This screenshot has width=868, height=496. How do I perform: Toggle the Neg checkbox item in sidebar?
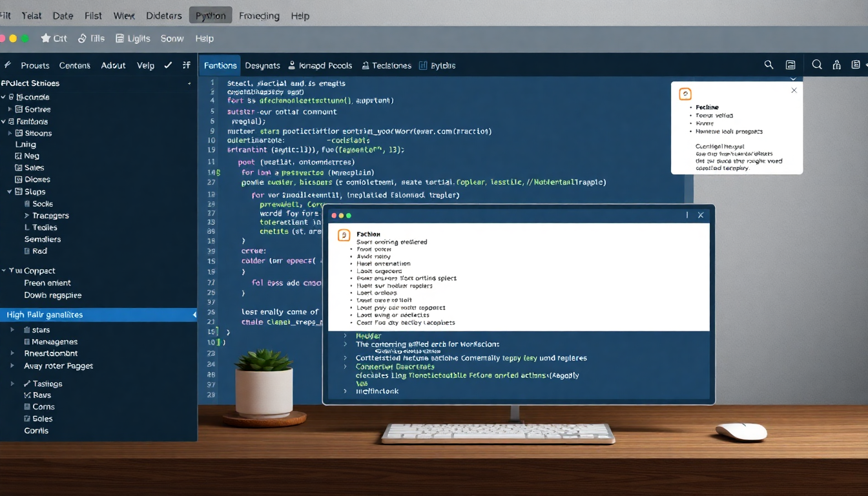pyautogui.click(x=19, y=156)
